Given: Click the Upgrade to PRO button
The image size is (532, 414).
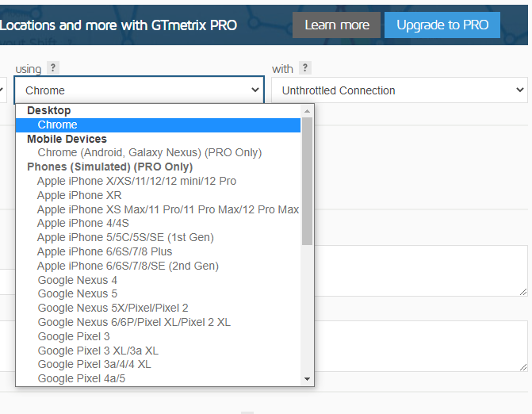Looking at the screenshot, I should click(442, 25).
